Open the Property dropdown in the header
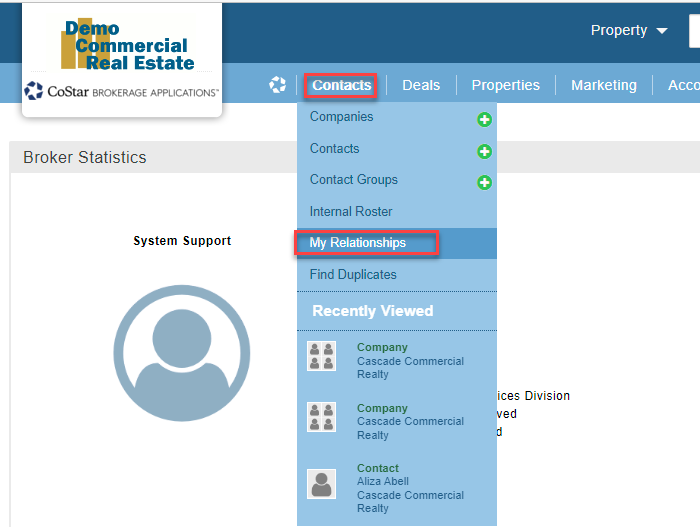This screenshot has height=527, width=700. (629, 31)
